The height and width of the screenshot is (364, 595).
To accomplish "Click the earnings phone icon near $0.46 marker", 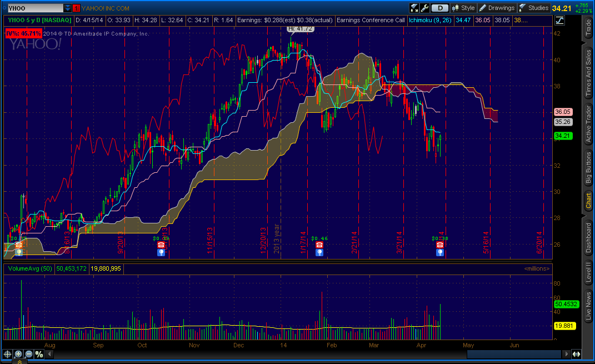I will pyautogui.click(x=319, y=245).
